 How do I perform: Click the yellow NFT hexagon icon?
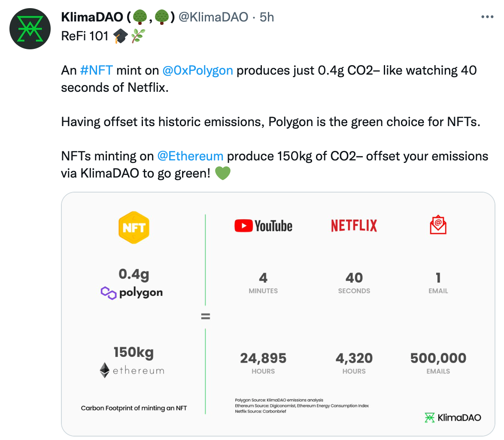click(x=134, y=228)
